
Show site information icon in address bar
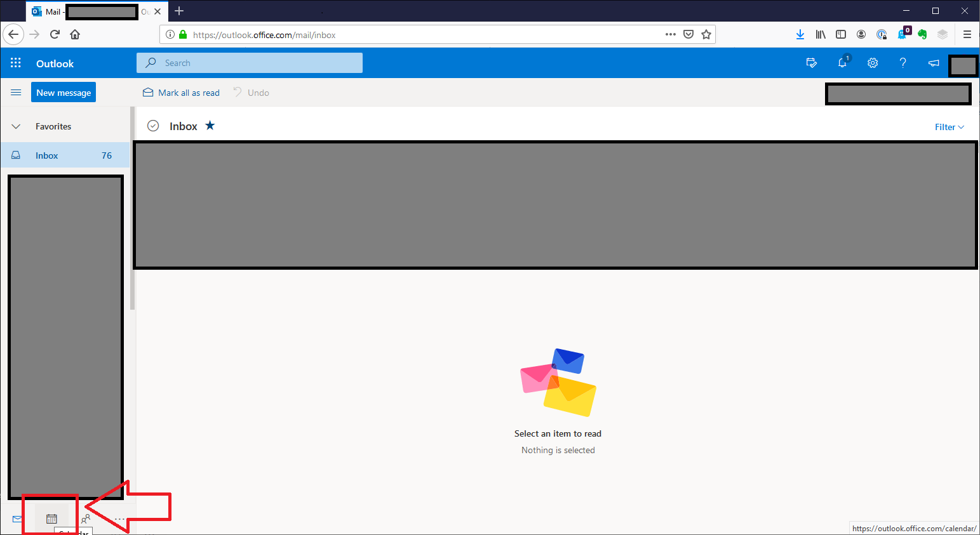coord(170,34)
